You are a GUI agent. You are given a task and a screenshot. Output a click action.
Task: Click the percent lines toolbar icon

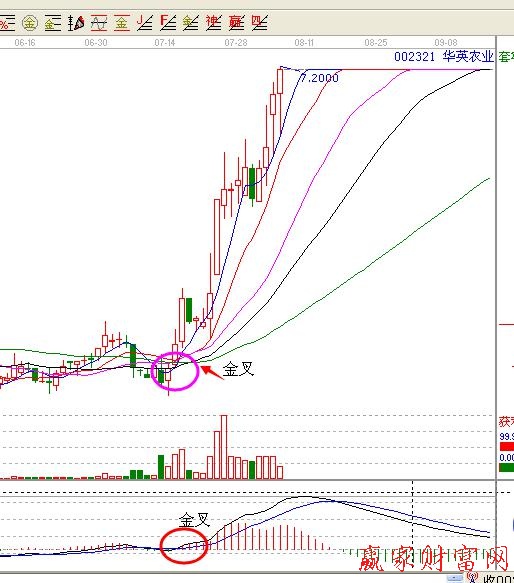pyautogui.click(x=7, y=23)
